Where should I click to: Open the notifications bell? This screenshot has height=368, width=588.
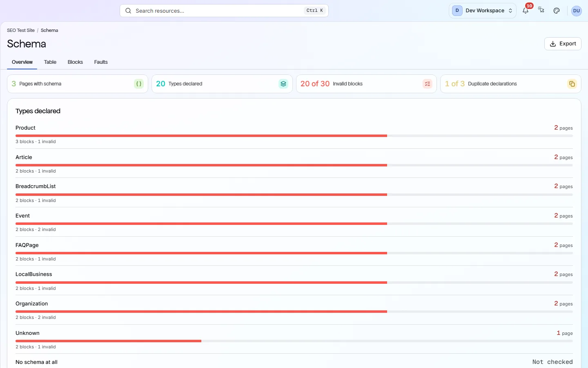click(526, 11)
